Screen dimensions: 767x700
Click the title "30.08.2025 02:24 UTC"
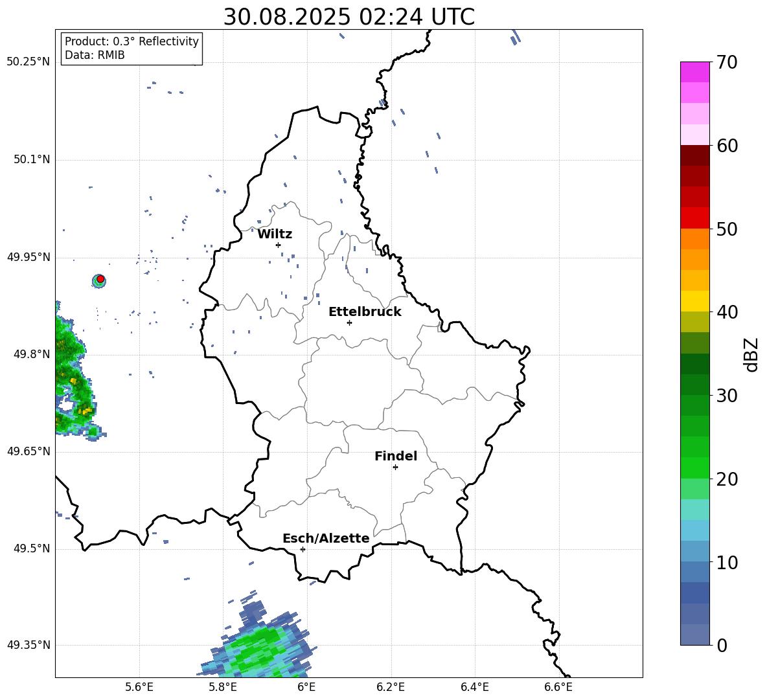349,17
